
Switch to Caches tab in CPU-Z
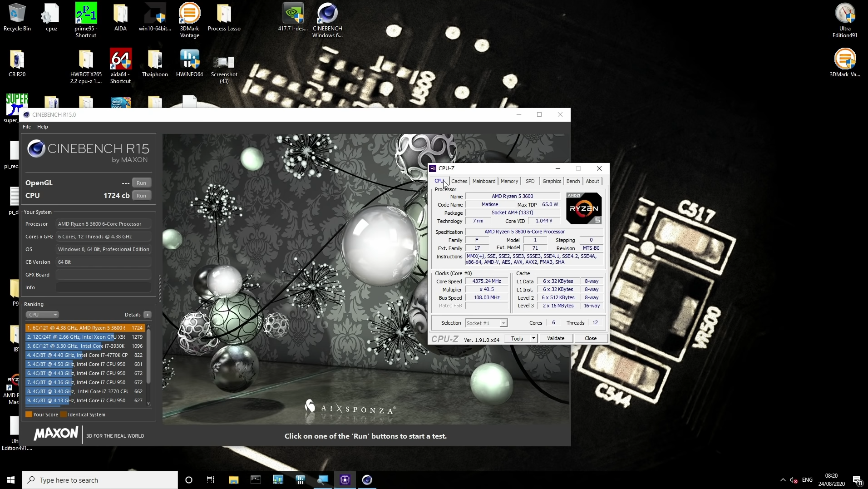point(459,181)
